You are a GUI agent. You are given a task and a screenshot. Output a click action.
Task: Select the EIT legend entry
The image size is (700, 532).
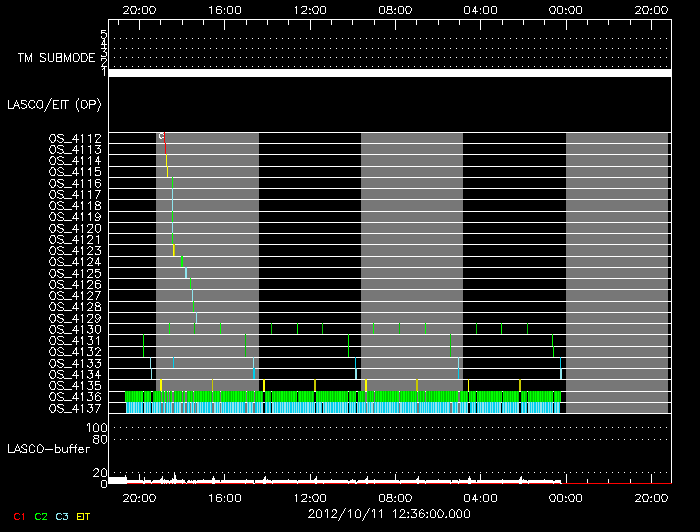pos(84,516)
